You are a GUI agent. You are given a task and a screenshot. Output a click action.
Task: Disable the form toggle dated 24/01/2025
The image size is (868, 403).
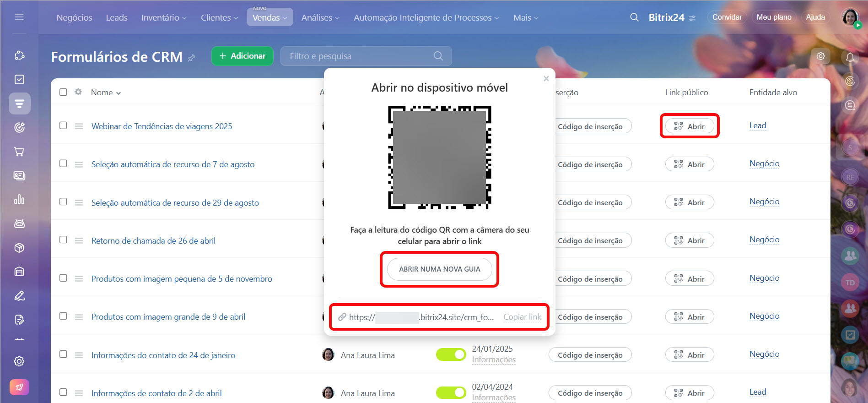[x=451, y=354]
